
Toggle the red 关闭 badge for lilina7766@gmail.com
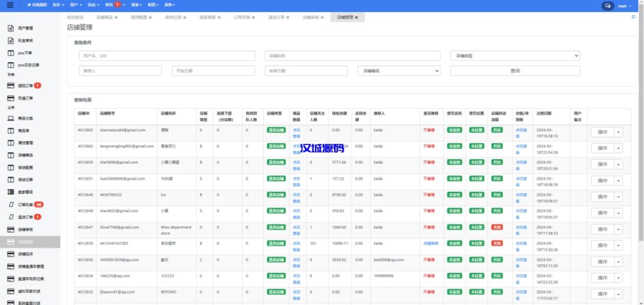497,227
